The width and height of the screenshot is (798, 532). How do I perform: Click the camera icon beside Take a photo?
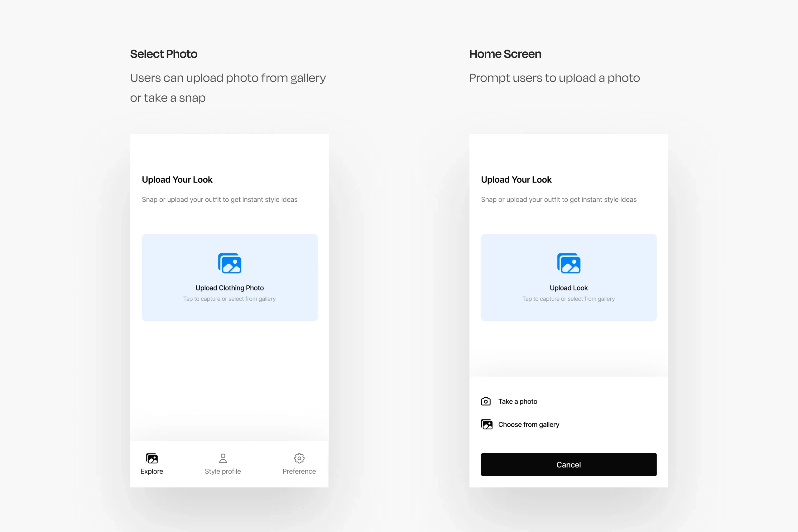pos(486,401)
